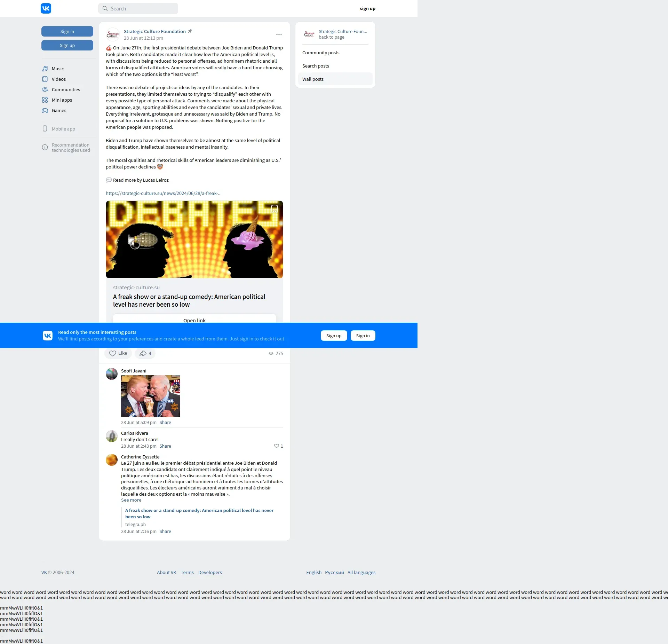Screen dimensions: 668x644
Task: Open the Mini apps sidebar icon
Action: coord(45,100)
